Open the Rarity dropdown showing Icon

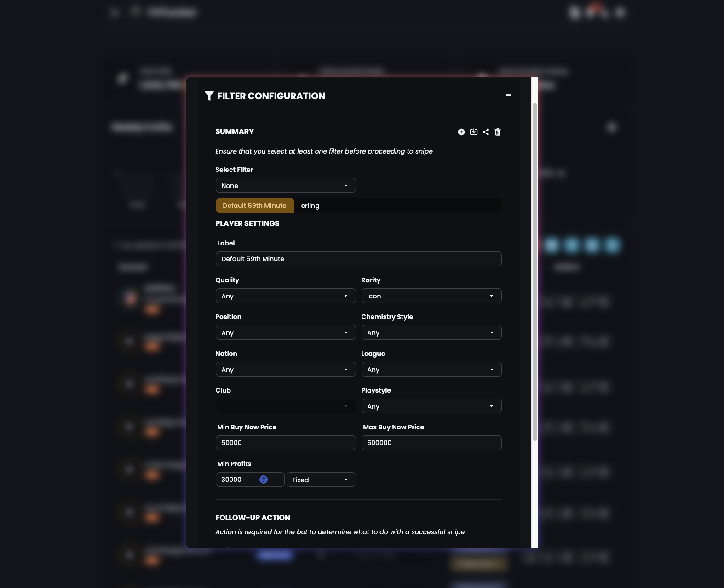[431, 296]
